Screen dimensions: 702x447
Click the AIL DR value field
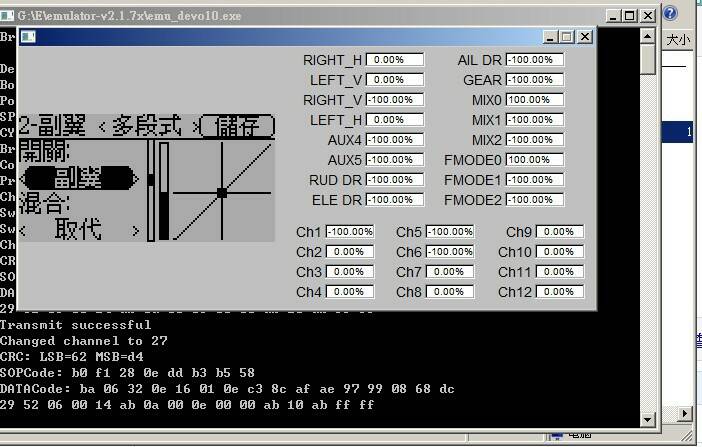(x=535, y=60)
